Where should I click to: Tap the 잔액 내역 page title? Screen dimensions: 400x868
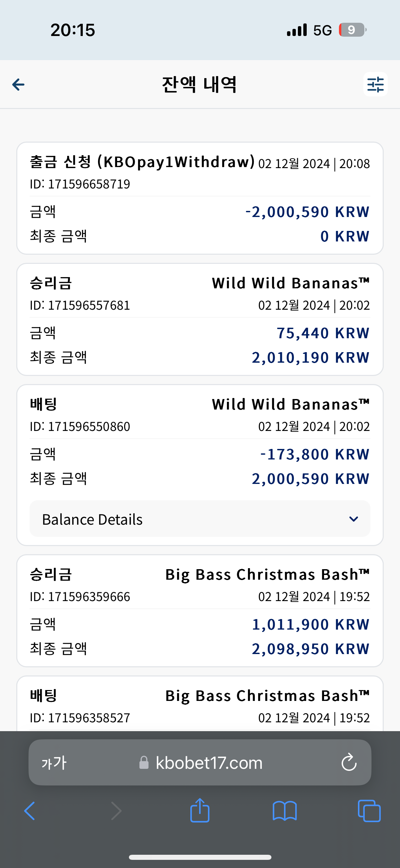pyautogui.click(x=199, y=85)
